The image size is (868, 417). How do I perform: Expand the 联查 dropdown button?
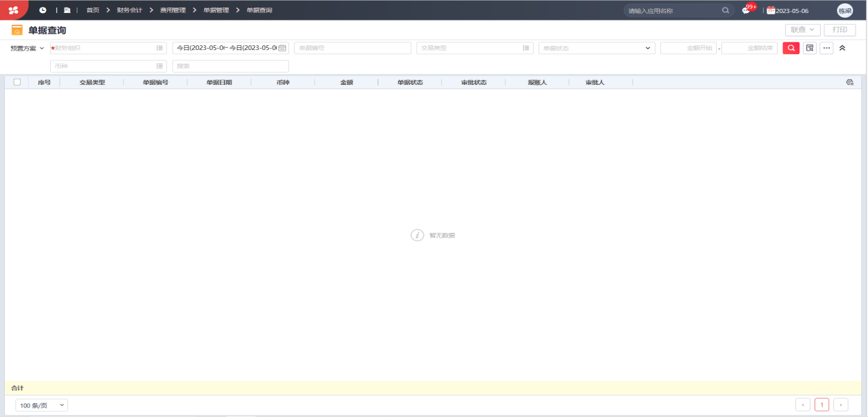tap(802, 30)
